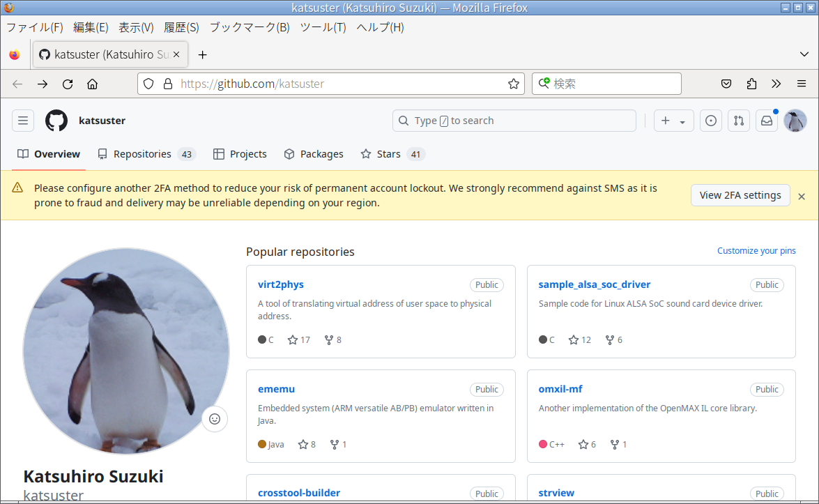Open the Projects tab
Screen dimensions: 819x504
point(240,154)
